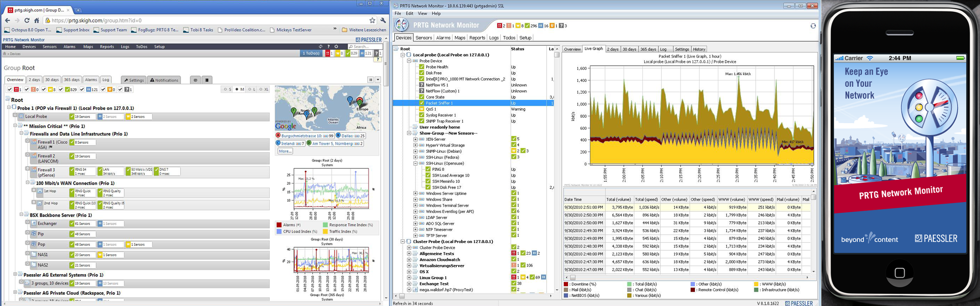
Task: Click the refresh icon in PRTG desktop app
Action: (x=813, y=26)
